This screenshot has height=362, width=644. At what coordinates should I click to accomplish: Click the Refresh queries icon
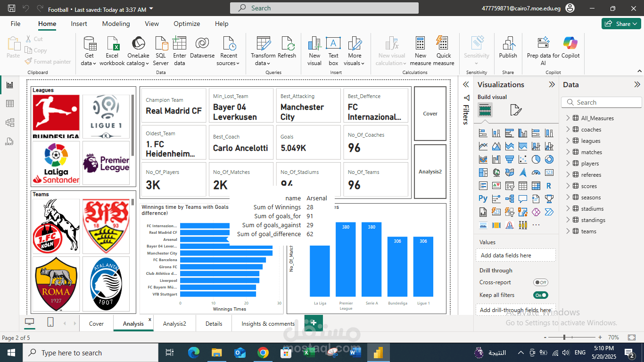pyautogui.click(x=287, y=48)
